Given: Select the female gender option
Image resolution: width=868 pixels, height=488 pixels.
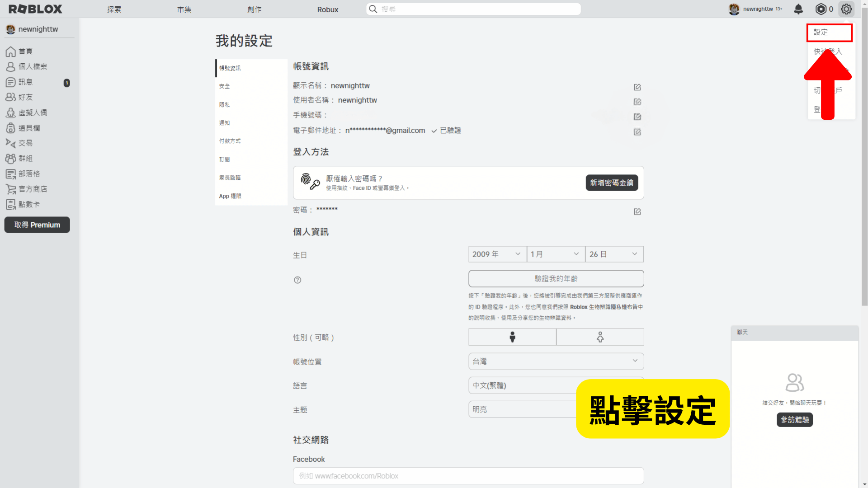Looking at the screenshot, I should click(600, 337).
